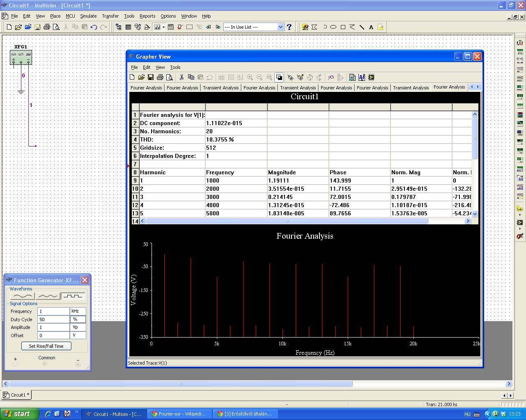Select the sine waveform button
Screen dimensions: 526x420
pyautogui.click(x=22, y=296)
